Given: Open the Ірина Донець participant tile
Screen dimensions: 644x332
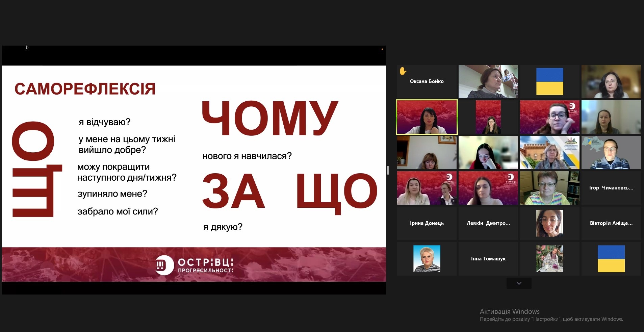Looking at the screenshot, I should [x=427, y=223].
